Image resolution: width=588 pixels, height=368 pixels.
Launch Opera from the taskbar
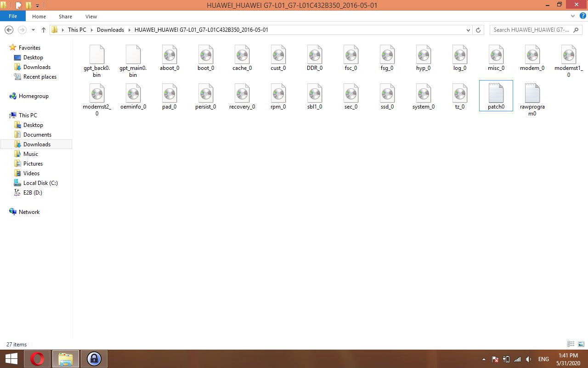[x=38, y=359]
